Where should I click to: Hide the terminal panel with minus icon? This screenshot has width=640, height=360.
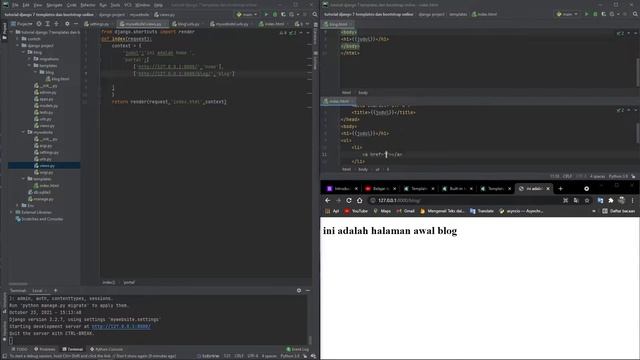coord(308,291)
